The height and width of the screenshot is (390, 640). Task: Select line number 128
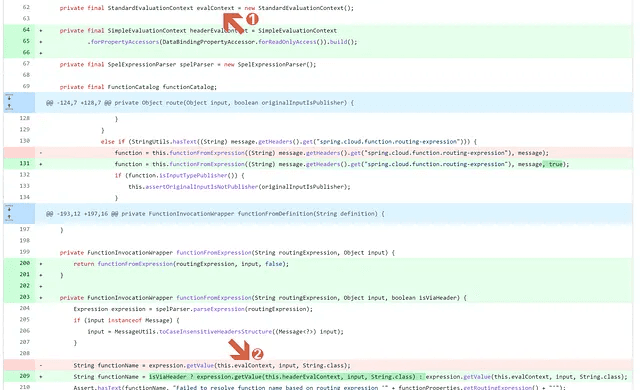click(x=24, y=118)
